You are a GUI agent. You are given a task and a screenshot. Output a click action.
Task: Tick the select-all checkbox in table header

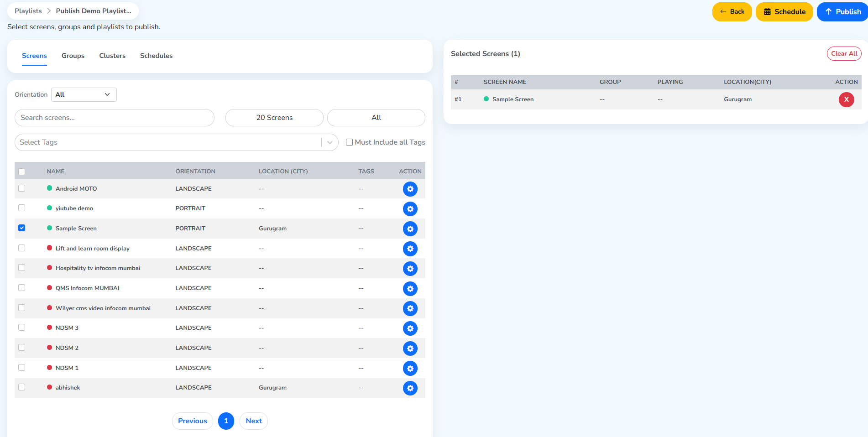tap(21, 172)
